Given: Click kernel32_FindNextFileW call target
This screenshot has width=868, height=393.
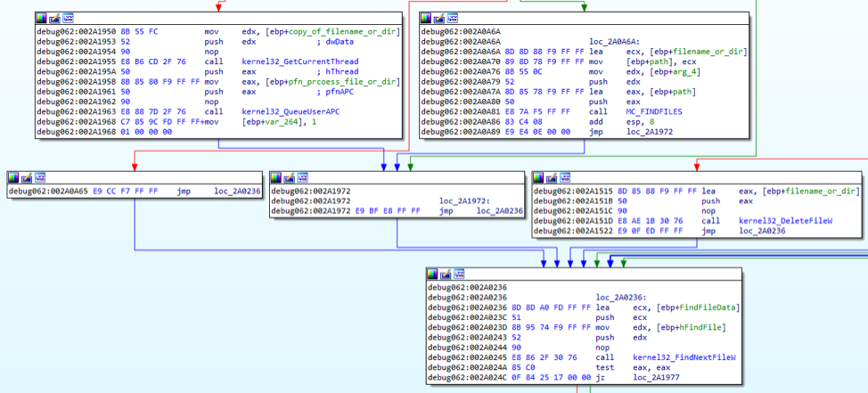Looking at the screenshot, I should 672,357.
